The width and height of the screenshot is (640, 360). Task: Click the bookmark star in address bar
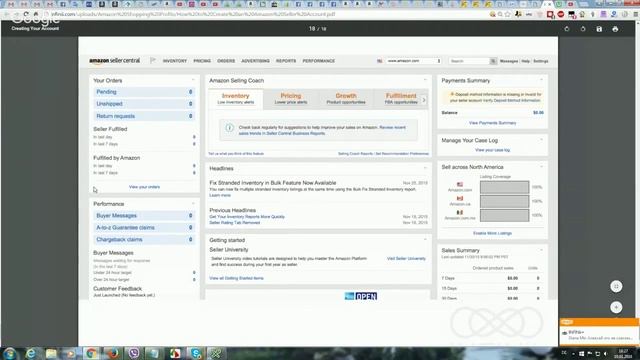(x=508, y=14)
